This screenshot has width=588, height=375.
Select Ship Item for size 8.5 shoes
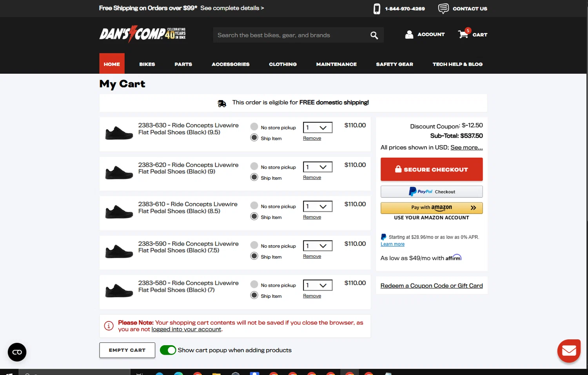coord(254,217)
